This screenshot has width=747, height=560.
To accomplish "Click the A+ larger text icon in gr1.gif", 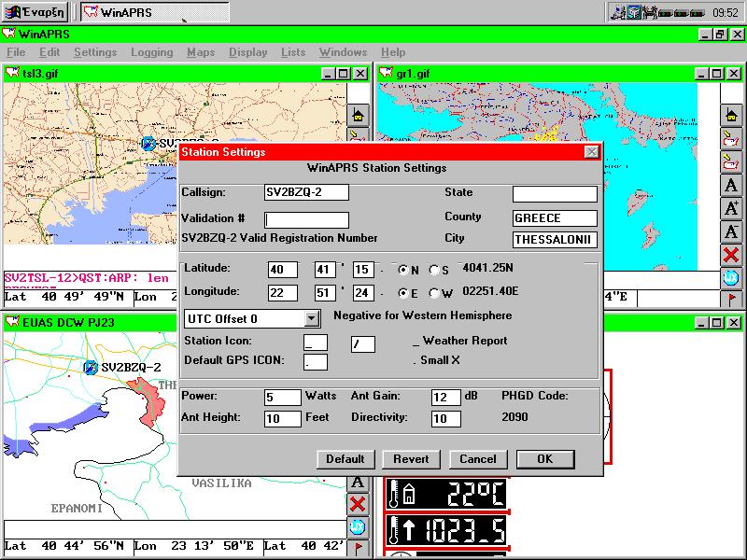I will 731,208.
